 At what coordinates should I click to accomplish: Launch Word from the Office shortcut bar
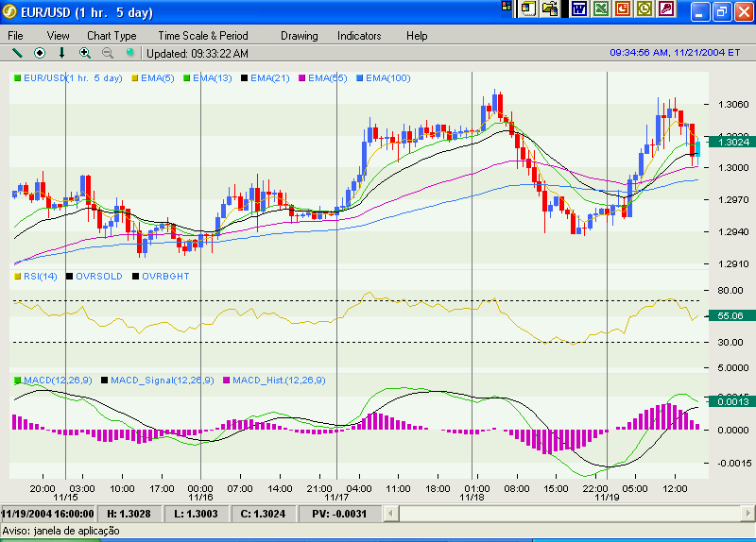(578, 8)
